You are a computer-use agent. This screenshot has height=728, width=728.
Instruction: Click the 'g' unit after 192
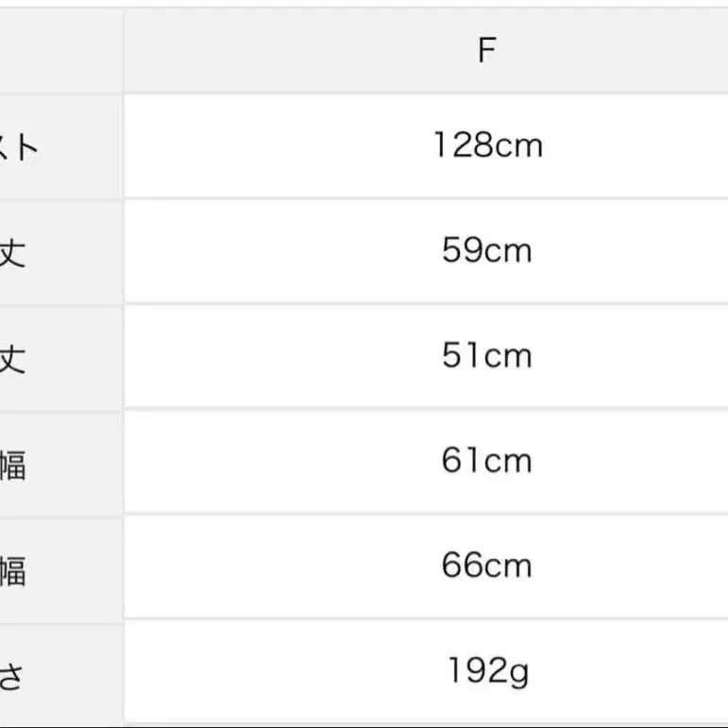click(518, 672)
